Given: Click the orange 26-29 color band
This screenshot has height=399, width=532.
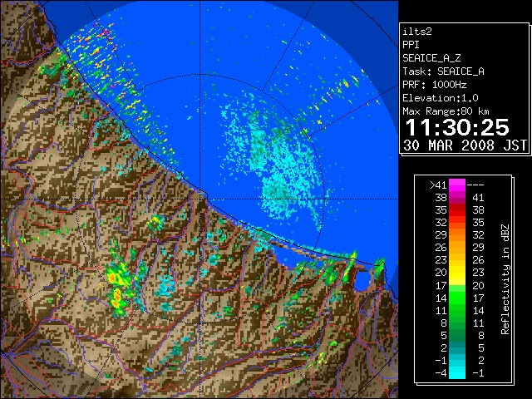Looking at the screenshot, I should pyautogui.click(x=457, y=248).
